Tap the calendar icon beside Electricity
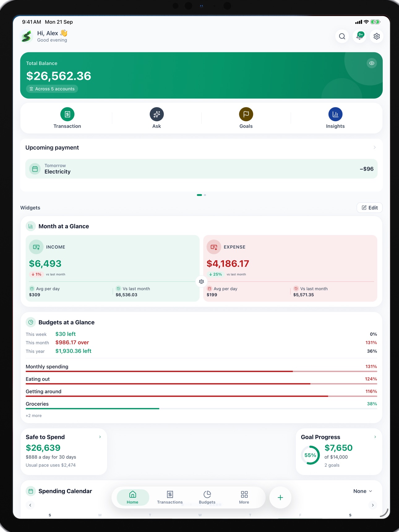This screenshot has width=399, height=532. tap(35, 169)
